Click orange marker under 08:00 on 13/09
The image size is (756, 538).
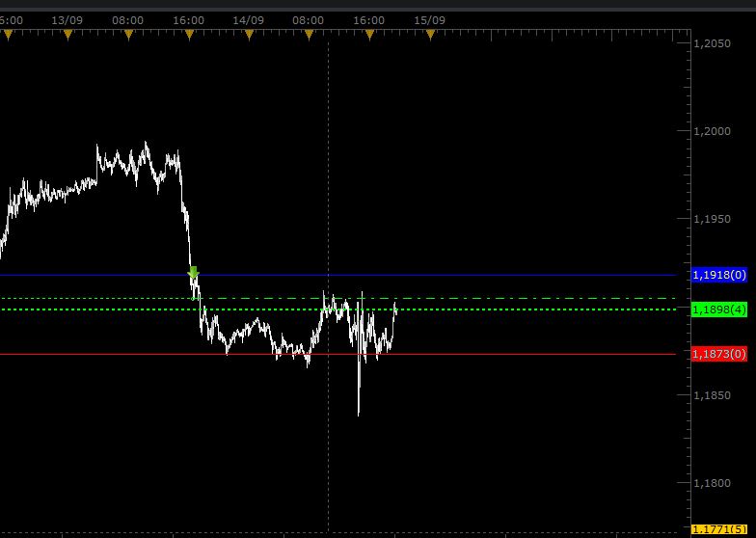point(128,36)
